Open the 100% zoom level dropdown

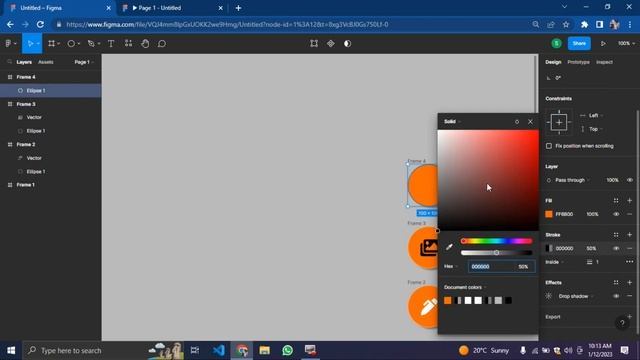pos(626,43)
